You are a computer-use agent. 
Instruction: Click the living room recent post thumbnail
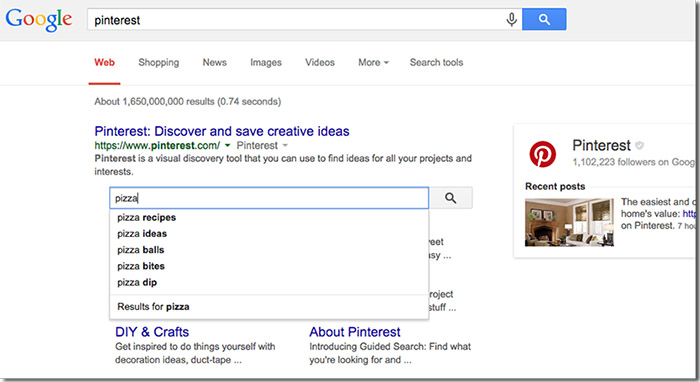coord(569,222)
